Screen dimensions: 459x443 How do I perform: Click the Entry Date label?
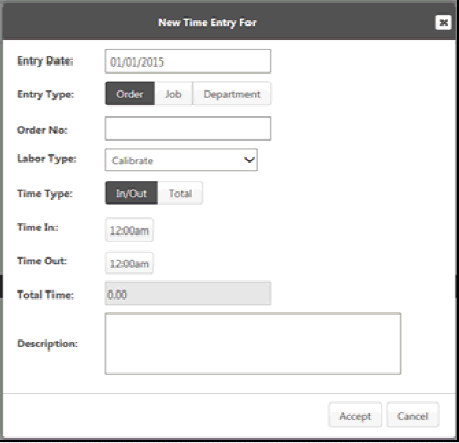(45, 61)
